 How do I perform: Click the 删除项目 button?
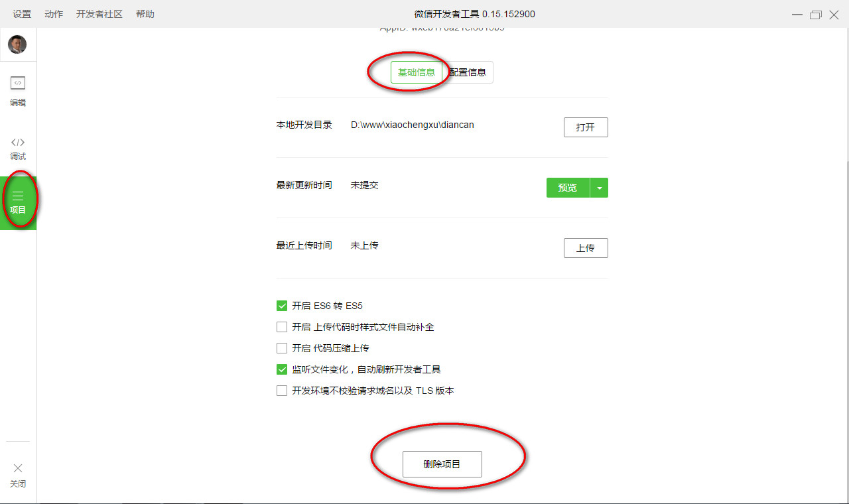point(442,464)
